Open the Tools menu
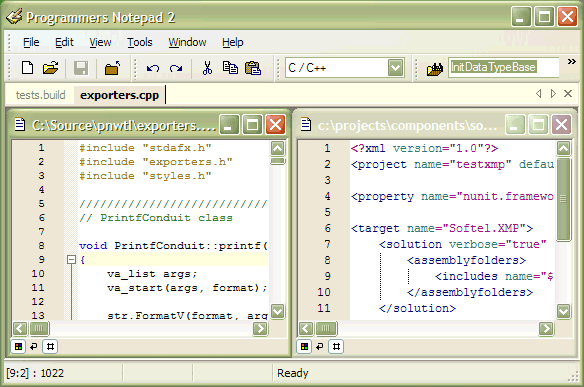 (x=140, y=42)
